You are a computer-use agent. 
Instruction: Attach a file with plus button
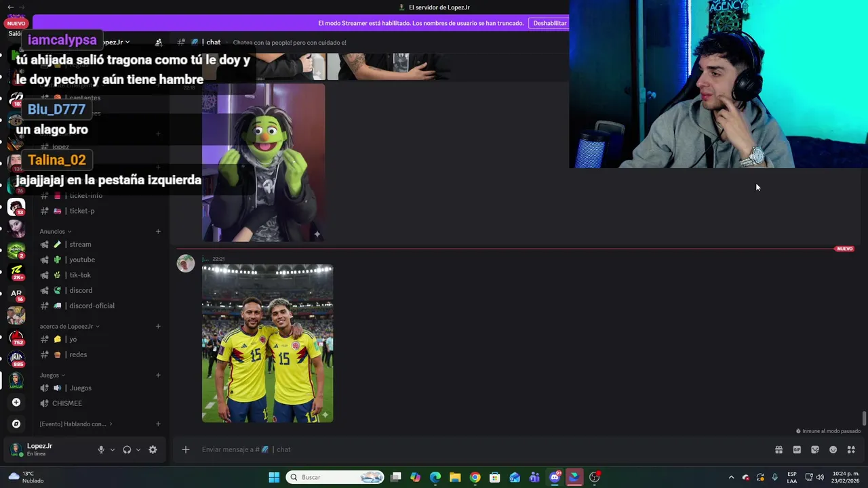[x=185, y=449]
